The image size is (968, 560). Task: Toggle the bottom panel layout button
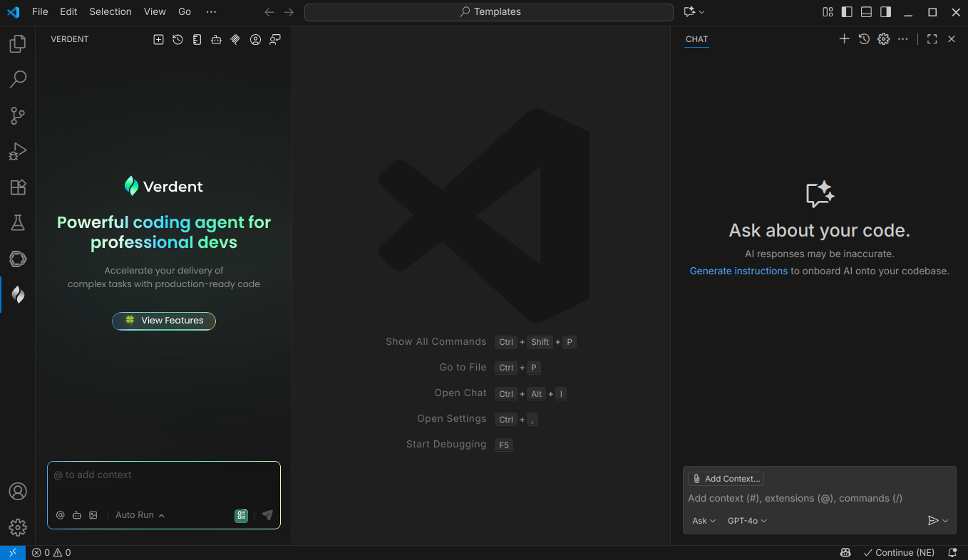(866, 12)
